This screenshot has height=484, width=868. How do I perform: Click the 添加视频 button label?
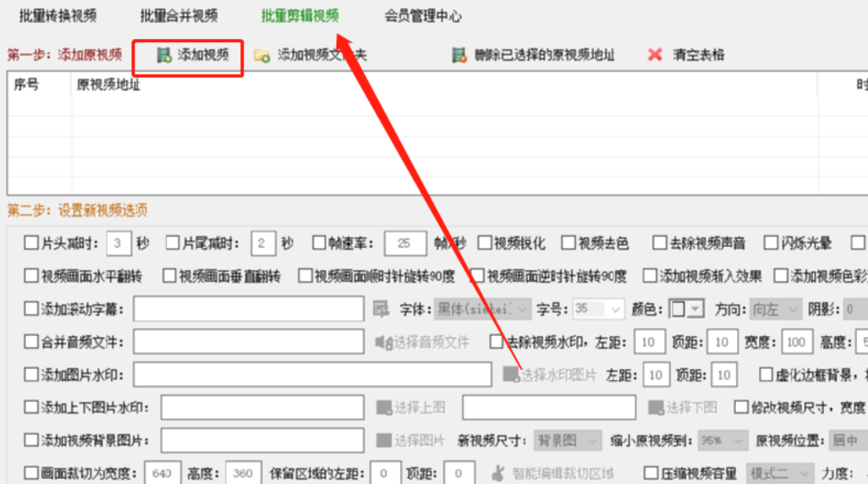tap(203, 54)
